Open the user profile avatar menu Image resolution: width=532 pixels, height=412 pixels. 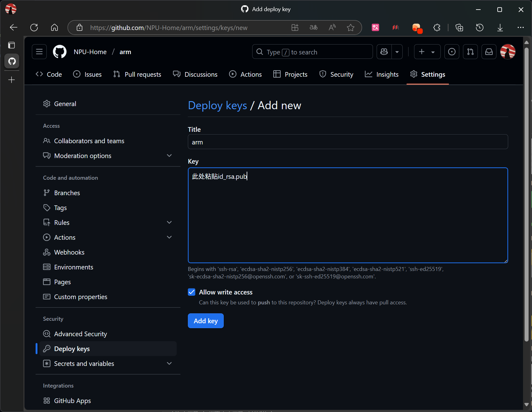coord(508,52)
